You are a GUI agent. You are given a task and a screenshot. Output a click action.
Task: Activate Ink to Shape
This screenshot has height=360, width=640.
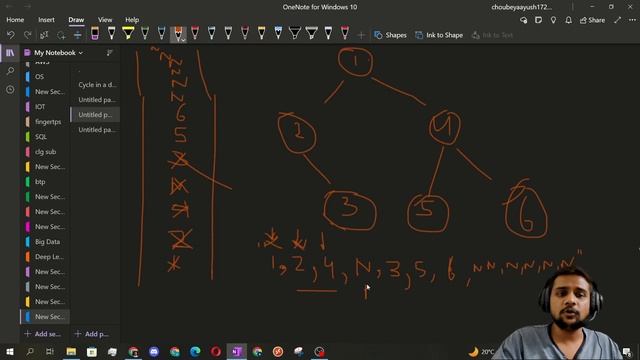click(439, 35)
